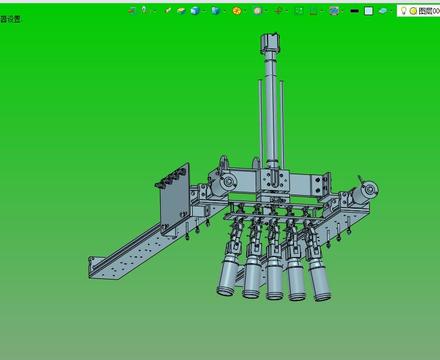
Task: Click the grey round sphere icon
Action: click(x=257, y=11)
